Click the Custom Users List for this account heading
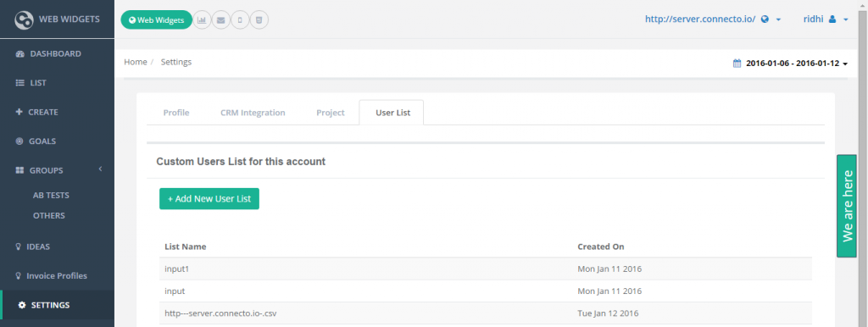The width and height of the screenshot is (868, 327). 241,162
